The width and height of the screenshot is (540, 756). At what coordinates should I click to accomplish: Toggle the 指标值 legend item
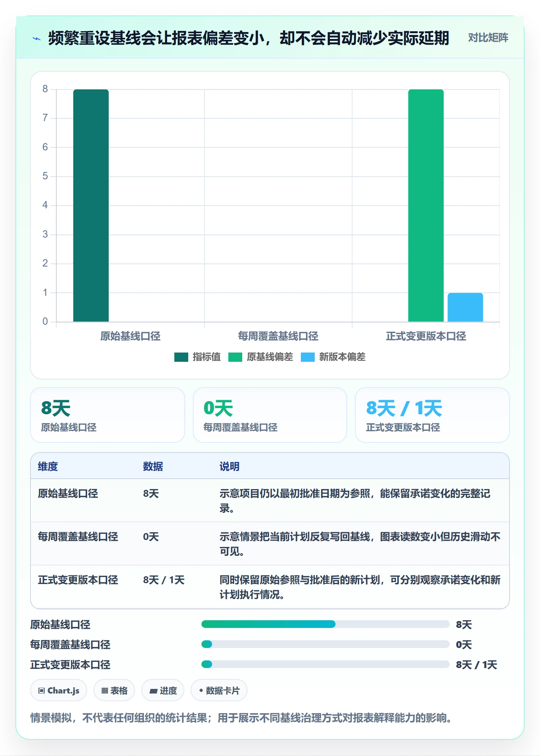click(197, 357)
